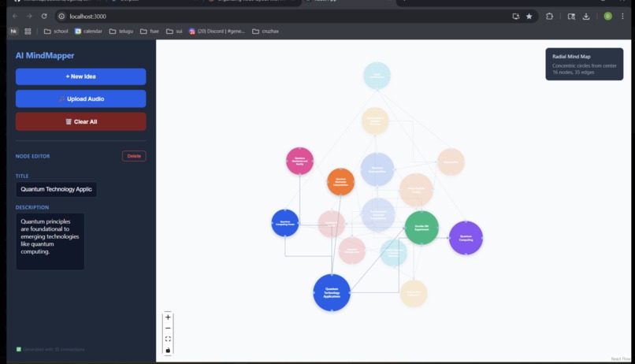Open the Discord bookmark

(217, 32)
